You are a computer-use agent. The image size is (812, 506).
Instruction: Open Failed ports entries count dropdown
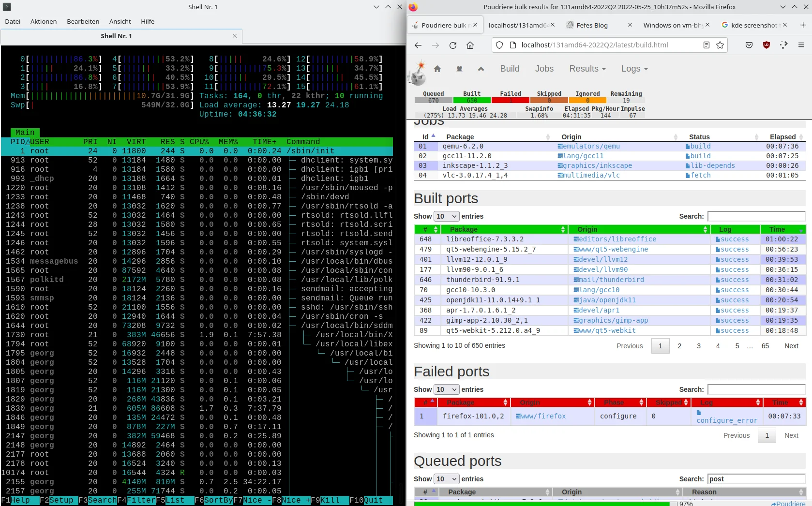(446, 389)
